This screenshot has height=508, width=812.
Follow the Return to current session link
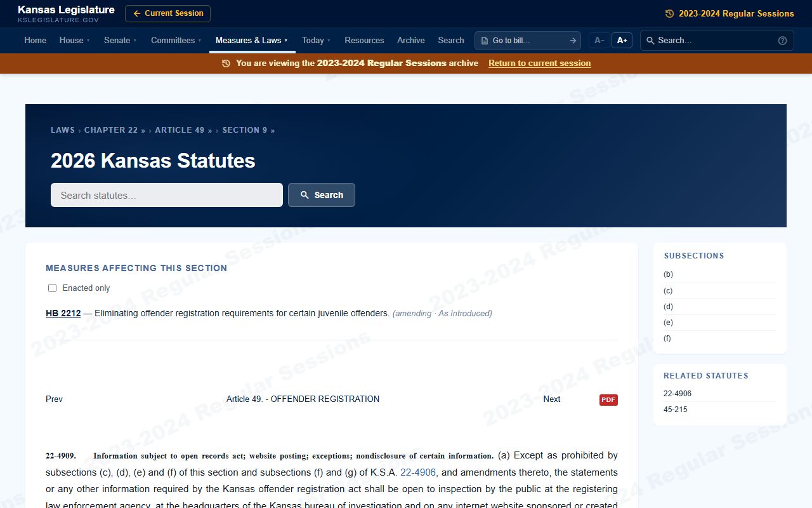coord(540,63)
